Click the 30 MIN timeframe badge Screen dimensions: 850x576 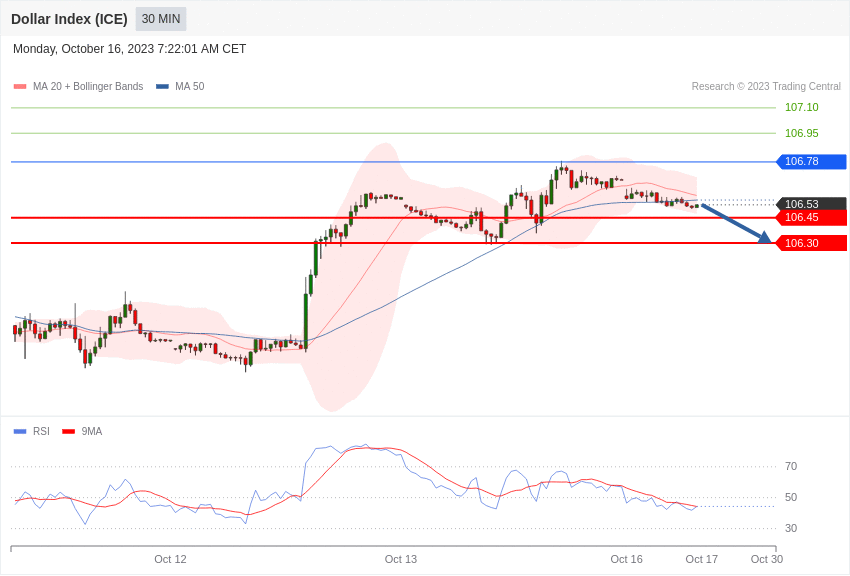(x=161, y=19)
